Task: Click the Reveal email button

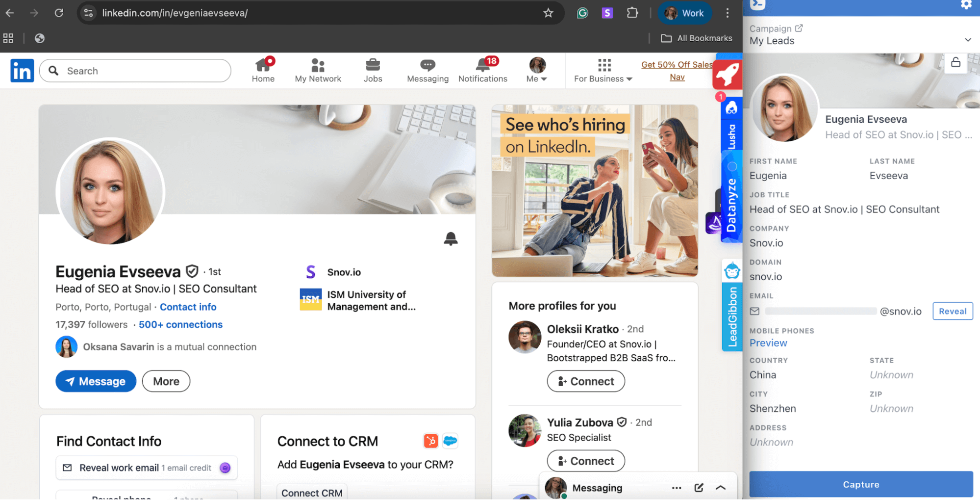Action: [x=952, y=311]
